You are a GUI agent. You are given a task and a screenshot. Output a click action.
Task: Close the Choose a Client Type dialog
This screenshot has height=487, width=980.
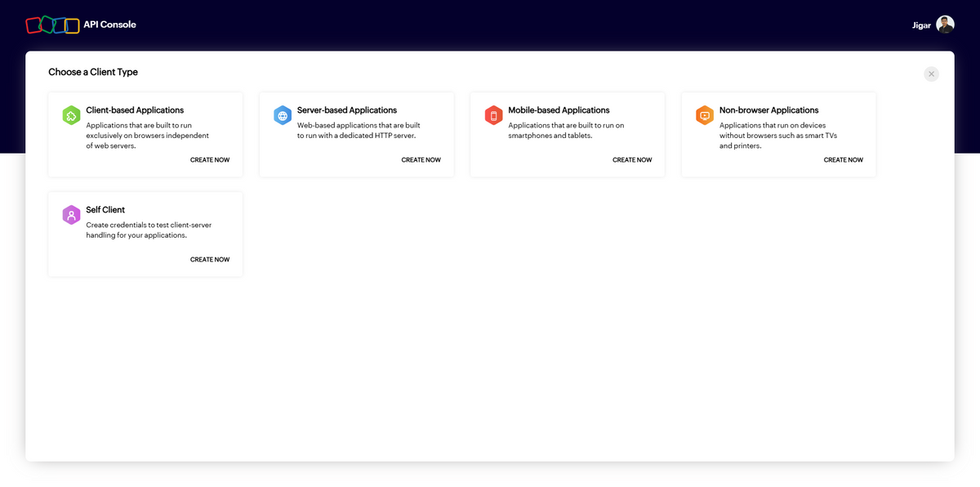click(932, 74)
